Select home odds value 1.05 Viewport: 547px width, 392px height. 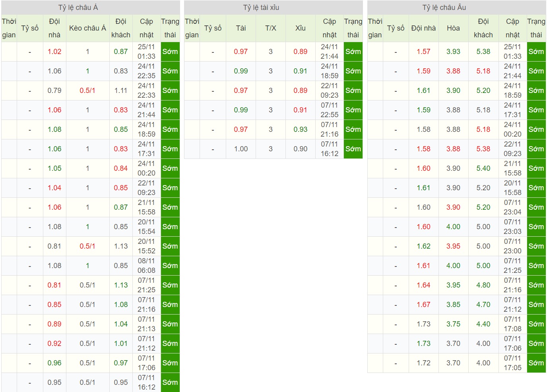[x=54, y=168]
